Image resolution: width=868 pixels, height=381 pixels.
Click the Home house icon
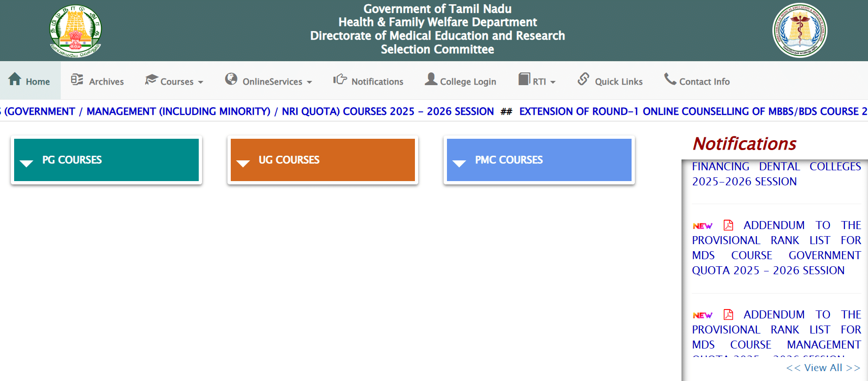click(15, 79)
